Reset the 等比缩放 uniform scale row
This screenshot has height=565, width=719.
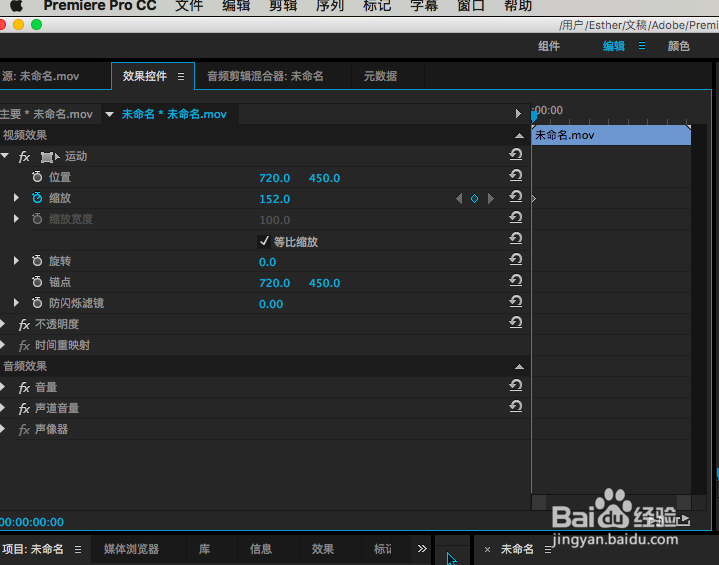click(516, 238)
